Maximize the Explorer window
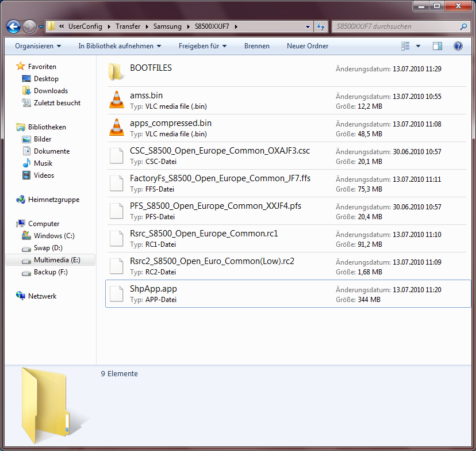 pos(437,6)
